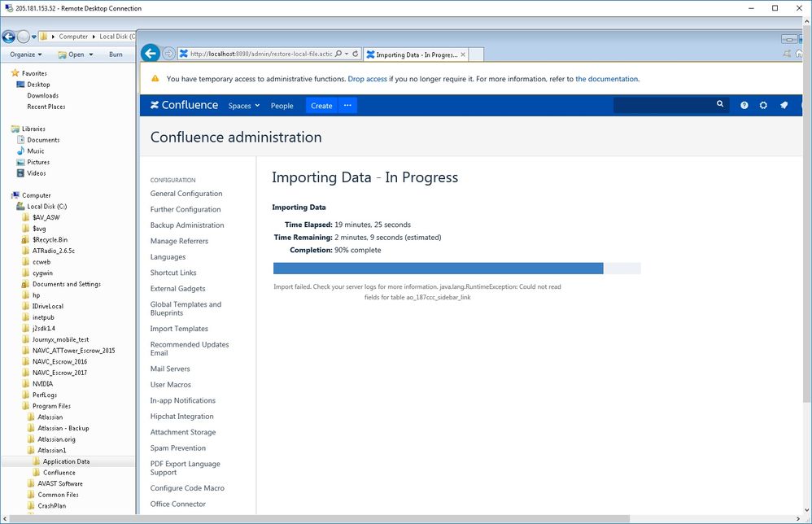
Task: Click the browser's forward arrow button
Action: pos(168,54)
